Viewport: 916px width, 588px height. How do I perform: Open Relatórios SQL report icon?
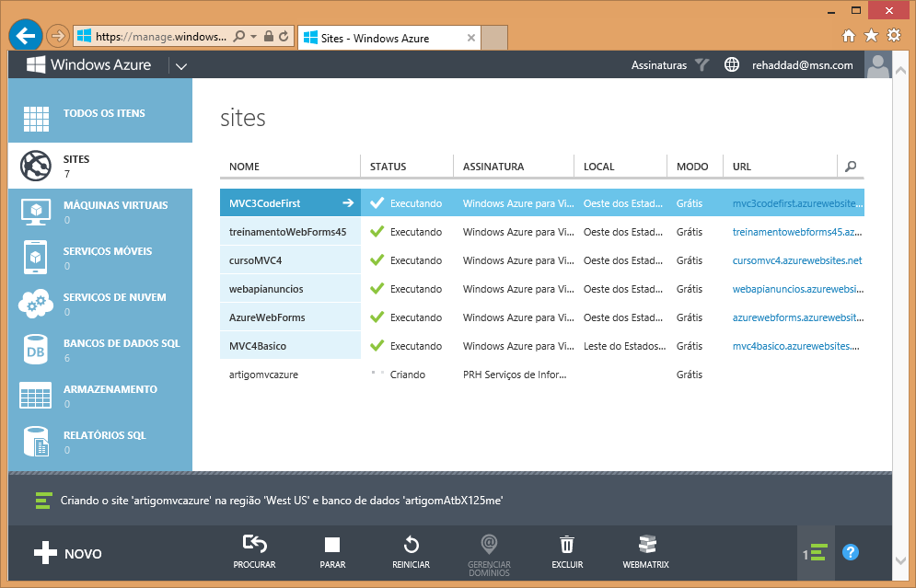click(x=36, y=442)
